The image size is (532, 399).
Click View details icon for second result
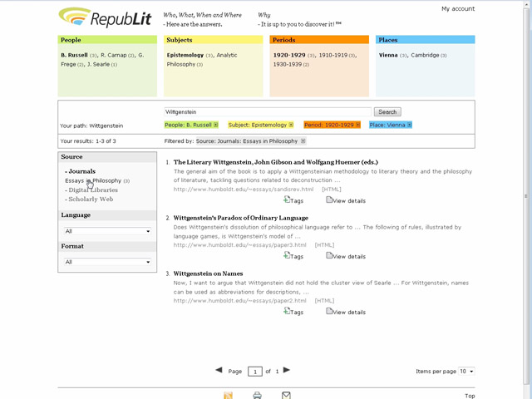(330, 256)
